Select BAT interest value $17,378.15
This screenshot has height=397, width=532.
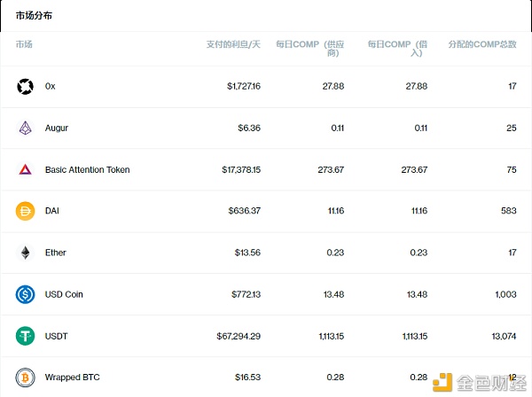point(241,169)
